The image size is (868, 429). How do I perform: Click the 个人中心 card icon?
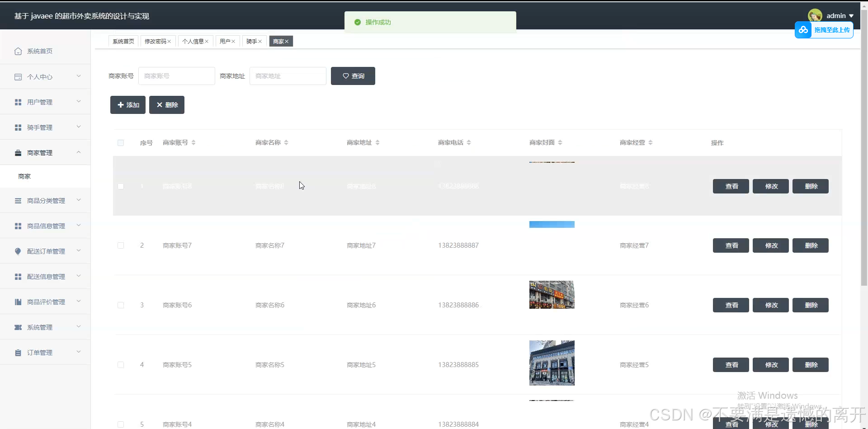click(18, 77)
